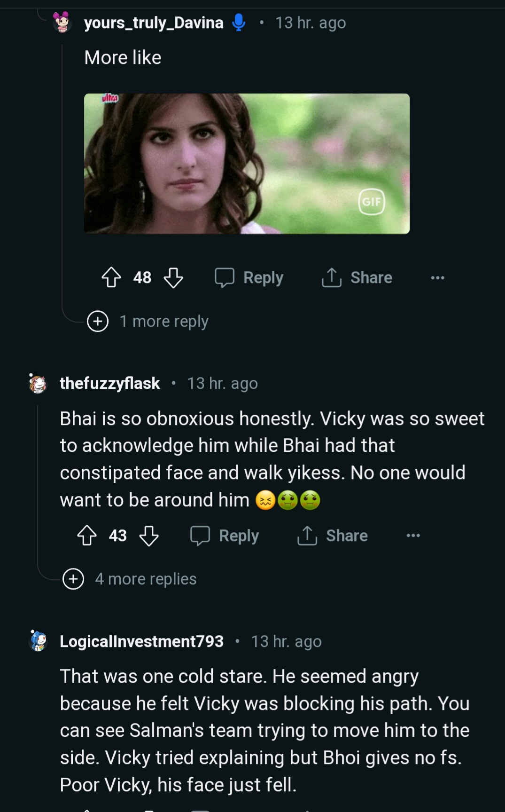This screenshot has width=505, height=812.
Task: Downvote thefuzzyflask's comment
Action: coord(149,536)
